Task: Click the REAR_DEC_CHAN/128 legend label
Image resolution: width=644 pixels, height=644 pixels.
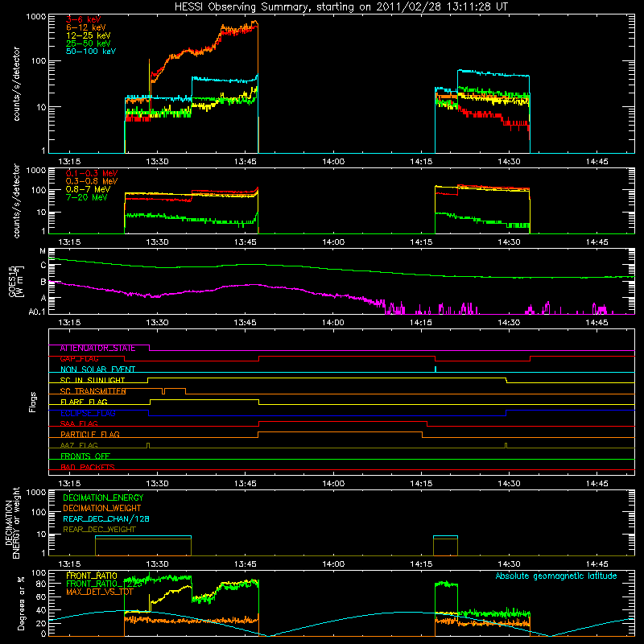Action: pos(106,519)
